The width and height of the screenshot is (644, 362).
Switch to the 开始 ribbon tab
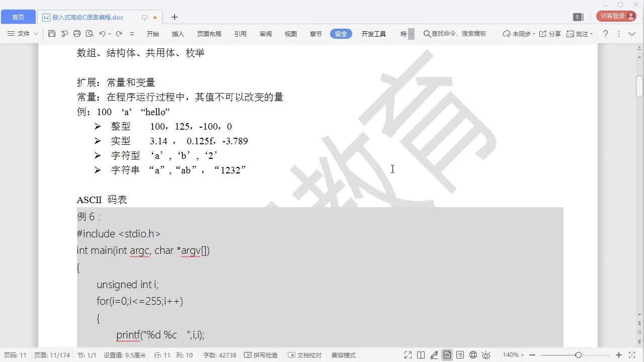153,34
